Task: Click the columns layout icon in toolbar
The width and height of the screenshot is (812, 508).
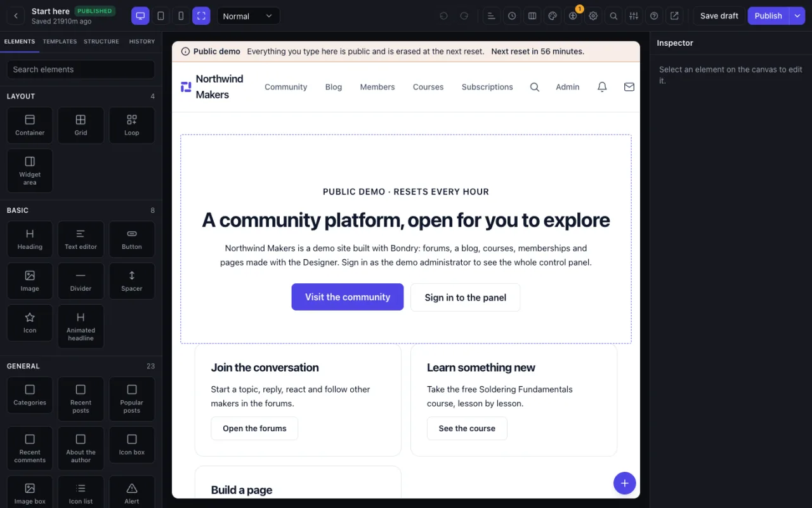Action: click(x=532, y=16)
